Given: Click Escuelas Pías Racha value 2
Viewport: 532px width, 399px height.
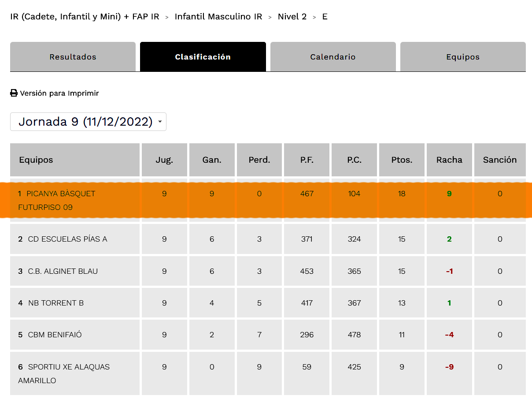Looking at the screenshot, I should [449, 239].
